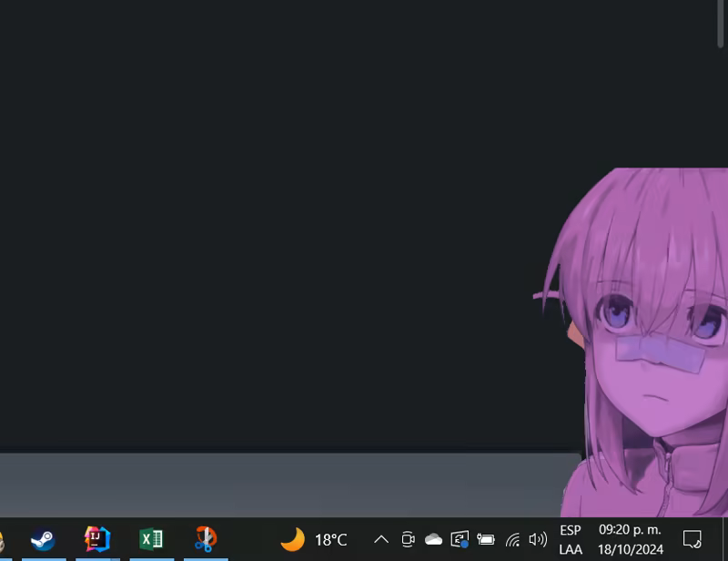Open the volume speaker control
This screenshot has height=561, width=728.
click(538, 539)
